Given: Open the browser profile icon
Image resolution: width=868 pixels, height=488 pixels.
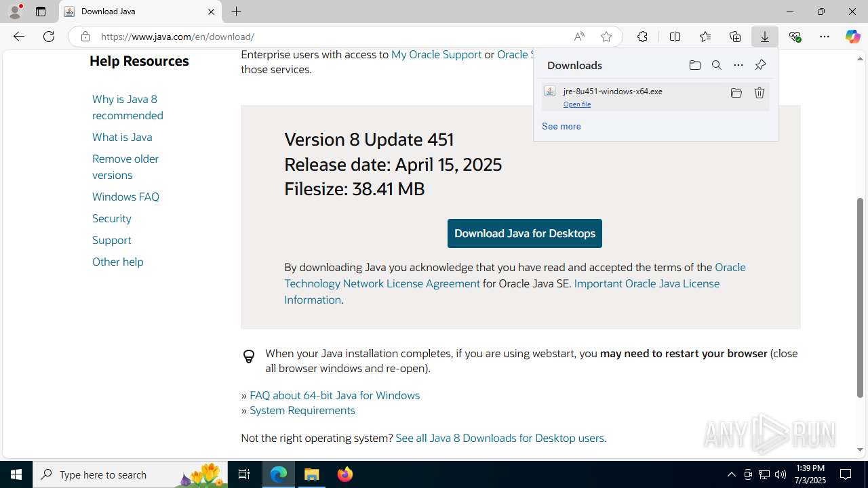Looking at the screenshot, I should (x=15, y=12).
